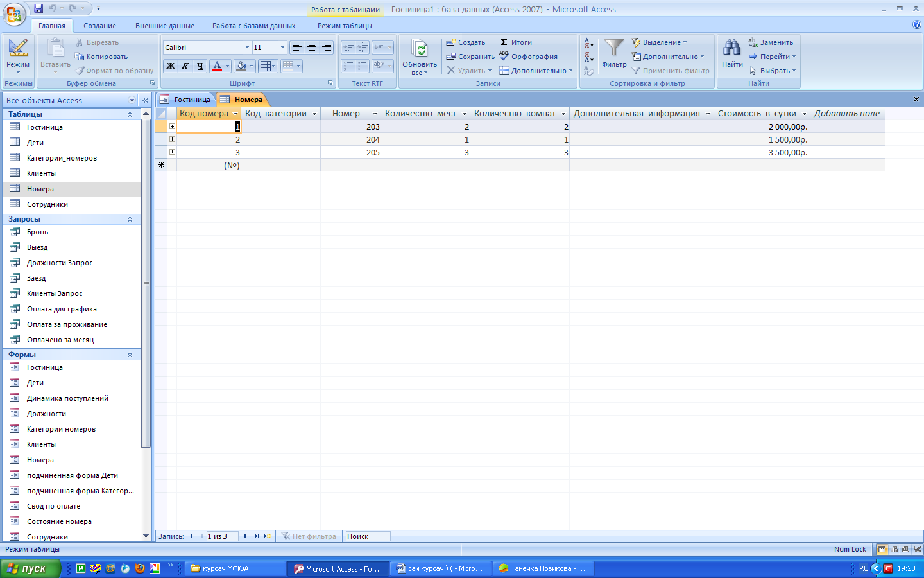Click the Windows пуск Start button
924x578 pixels.
(x=30, y=568)
